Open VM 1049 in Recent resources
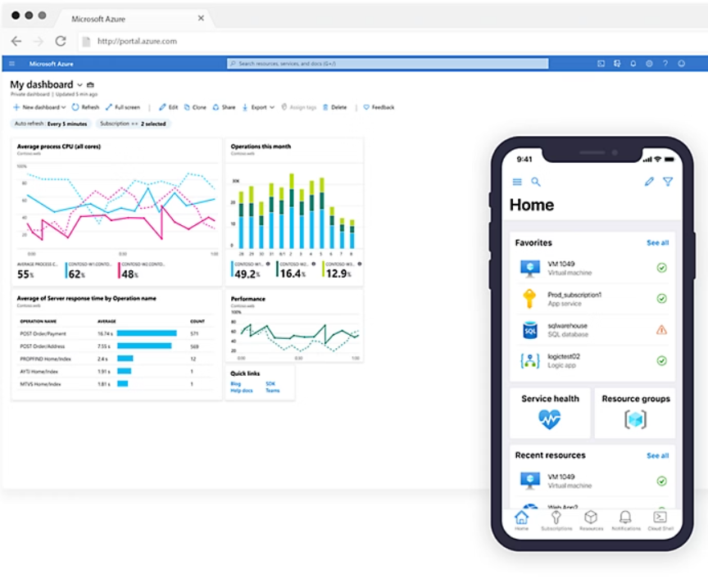 tap(592, 481)
